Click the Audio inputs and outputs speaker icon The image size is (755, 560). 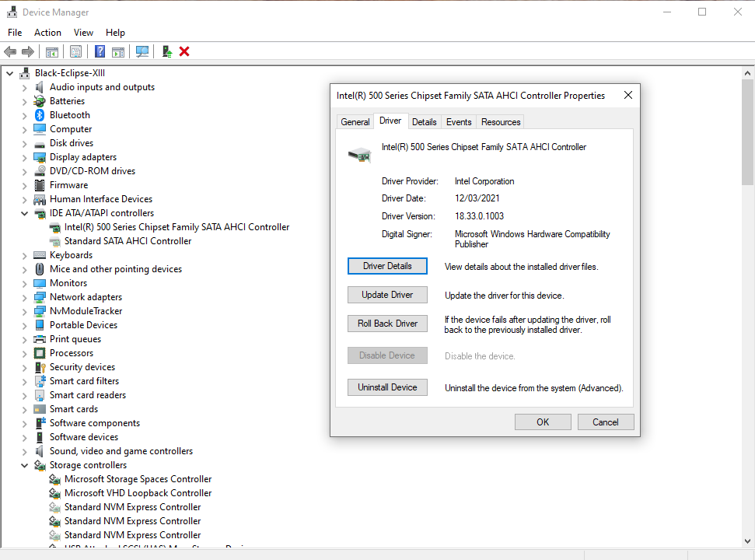[x=40, y=87]
